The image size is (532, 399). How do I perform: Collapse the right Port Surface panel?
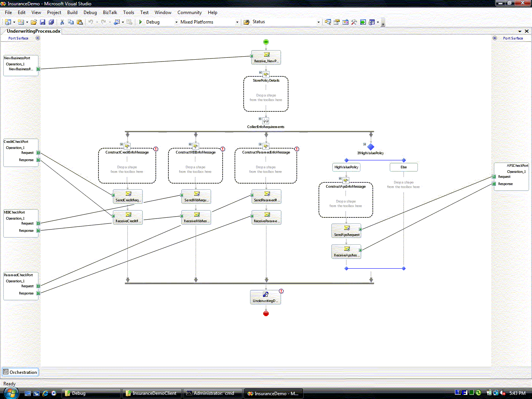click(494, 38)
